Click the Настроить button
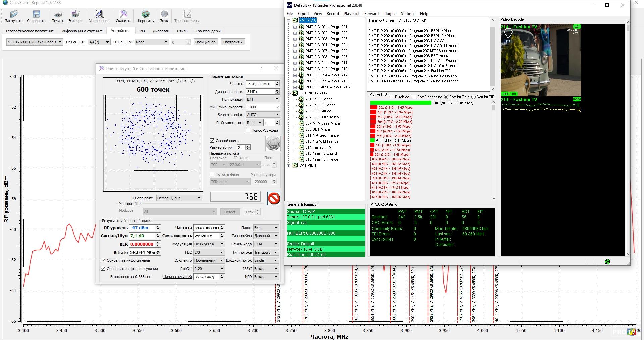This screenshot has width=644, height=340. [232, 42]
